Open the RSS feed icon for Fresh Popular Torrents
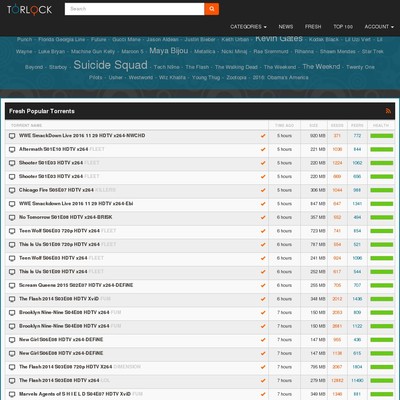 388,111
